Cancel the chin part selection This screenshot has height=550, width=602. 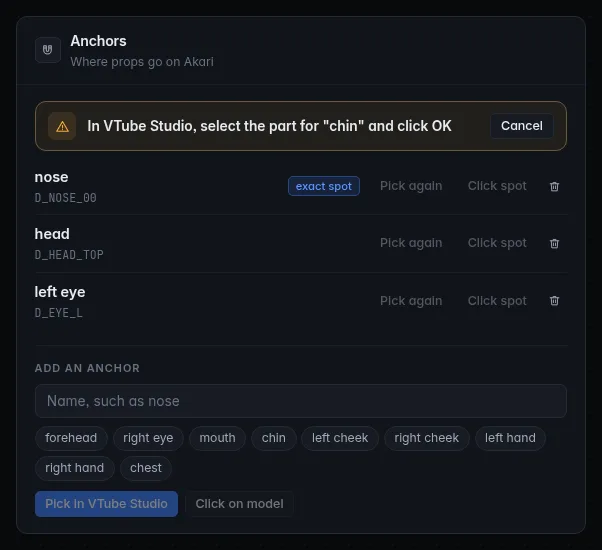click(x=522, y=126)
